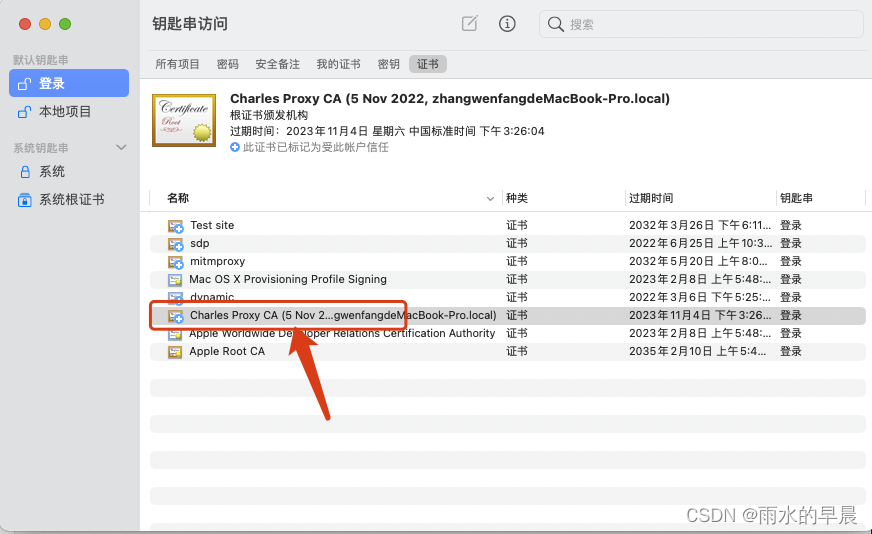Screen dimensions: 872x534
Task: Open the info (i) button
Action: point(507,23)
